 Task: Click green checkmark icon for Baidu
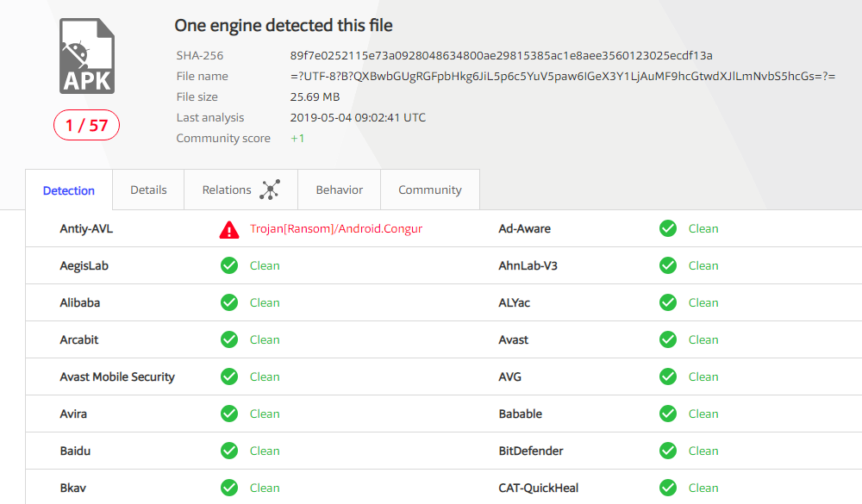(x=229, y=451)
